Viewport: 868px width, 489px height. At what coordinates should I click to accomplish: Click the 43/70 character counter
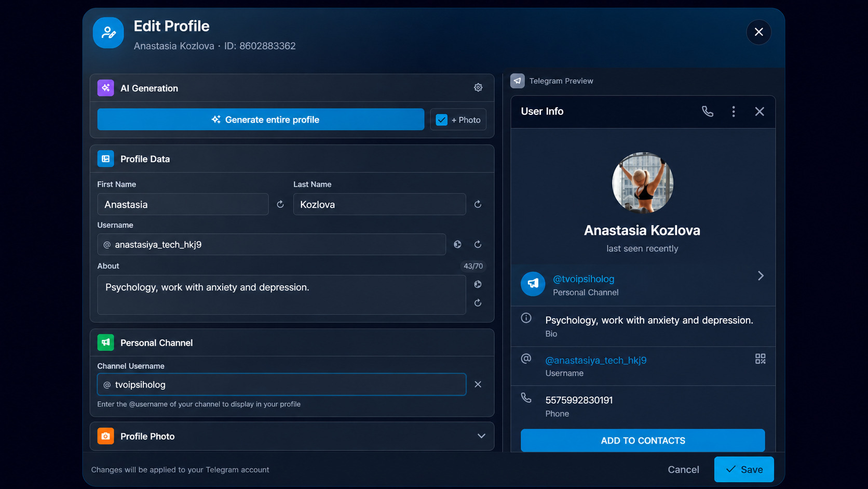coord(473,266)
